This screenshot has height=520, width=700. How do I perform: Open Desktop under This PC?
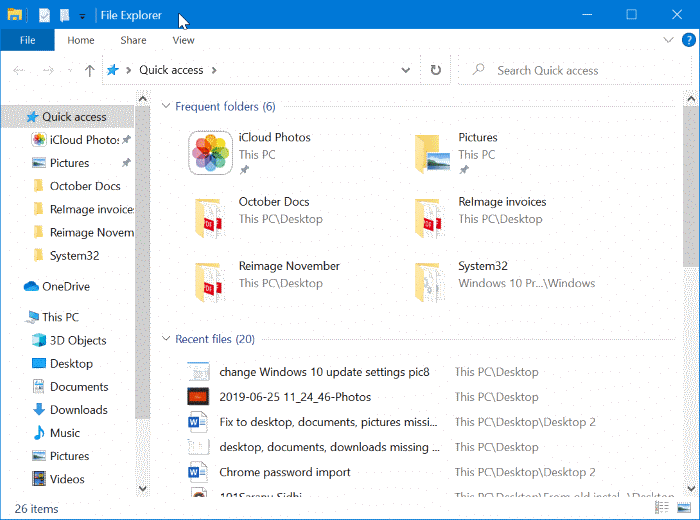tap(63, 364)
